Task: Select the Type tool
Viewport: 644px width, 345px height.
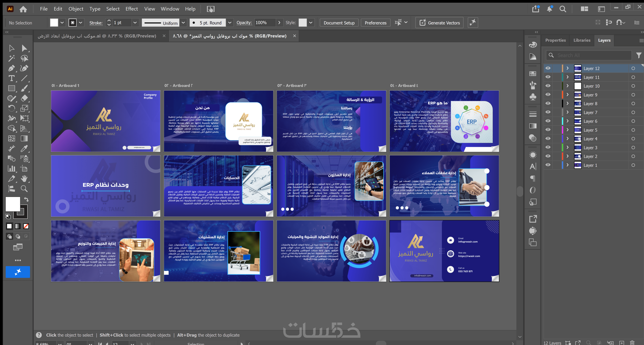Action: (12, 78)
